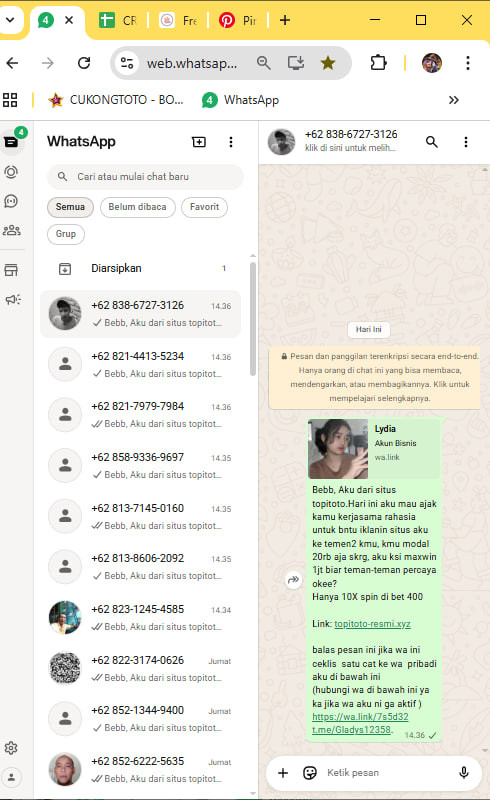Open the Chrome profile avatar
This screenshot has height=800, width=490.
(431, 63)
